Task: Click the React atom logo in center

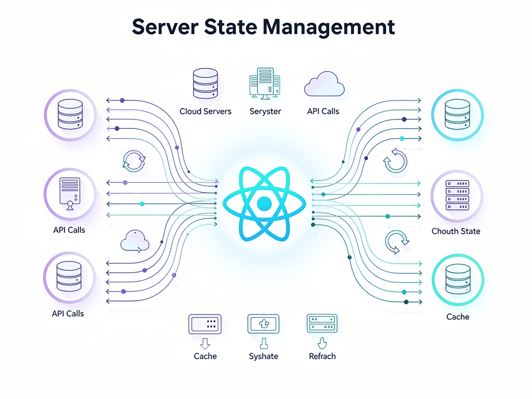Action: (x=264, y=204)
